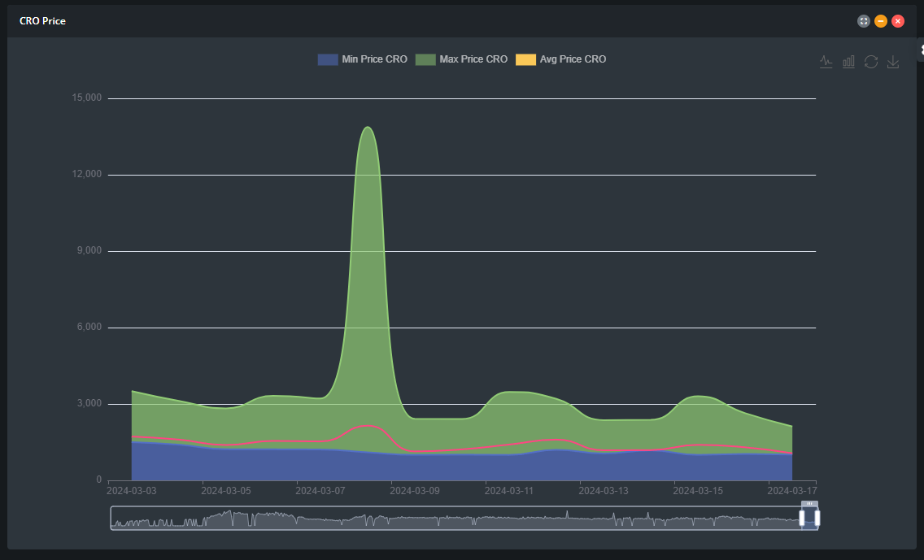This screenshot has width=924, height=560.
Task: Click the unselected data zoom overview area
Action: click(454, 519)
